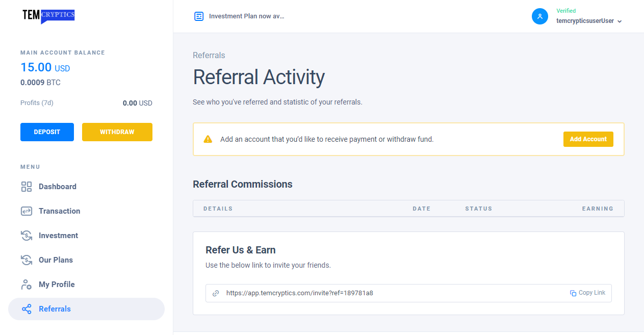Click the warning triangle icon
644x335 pixels.
coord(208,139)
